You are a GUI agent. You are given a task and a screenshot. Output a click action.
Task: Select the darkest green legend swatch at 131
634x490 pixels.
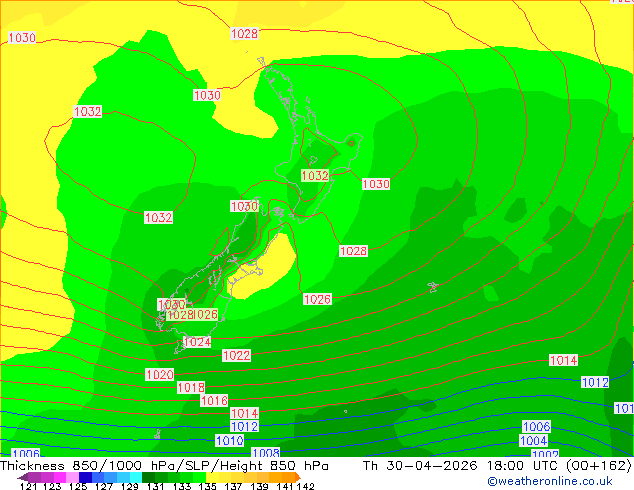[148, 477]
